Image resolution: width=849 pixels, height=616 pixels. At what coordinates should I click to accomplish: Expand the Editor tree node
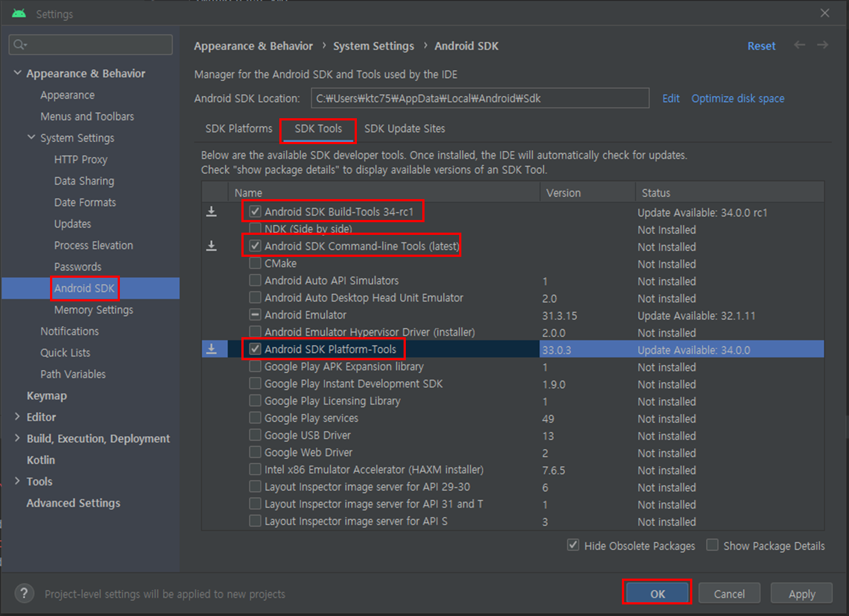[17, 416]
